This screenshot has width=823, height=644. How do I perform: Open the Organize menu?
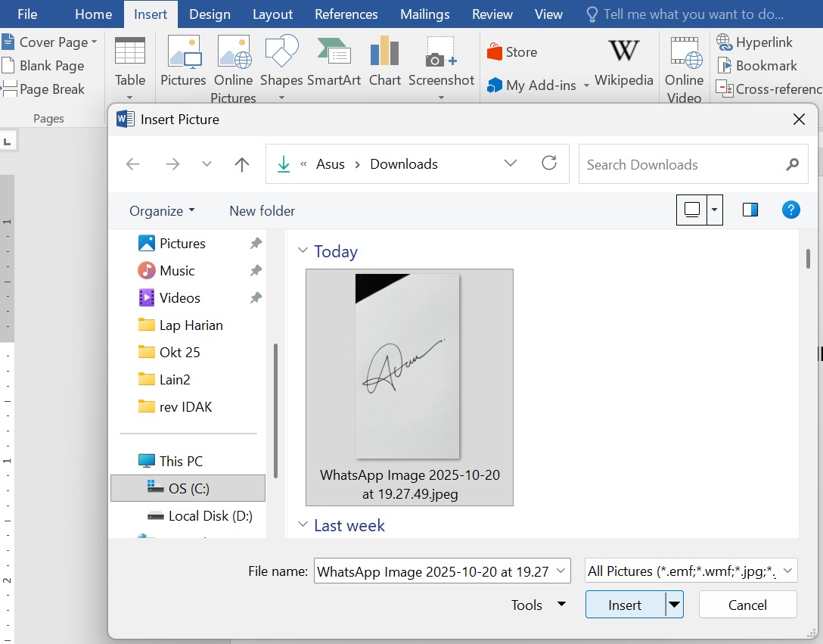(x=162, y=211)
